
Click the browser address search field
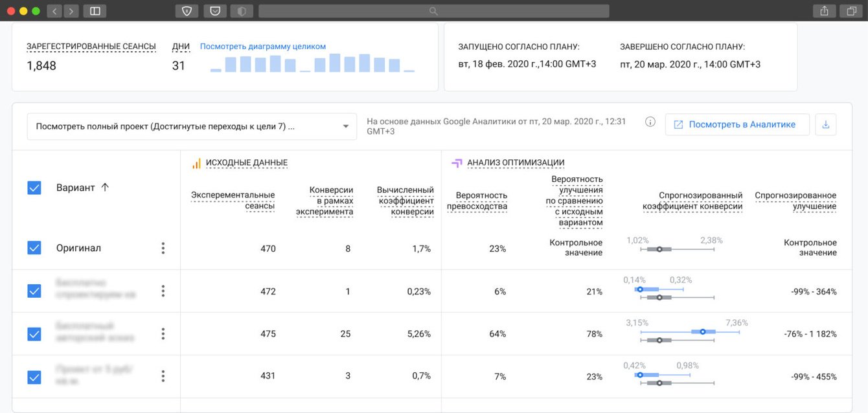coord(433,11)
